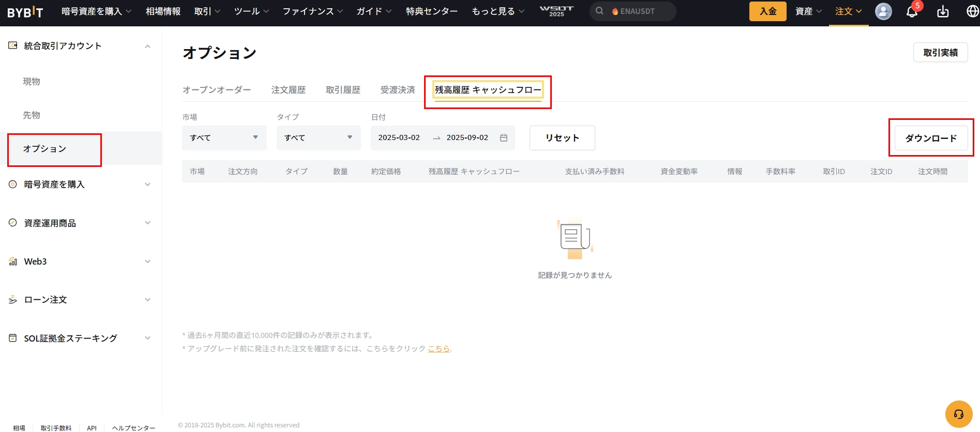Click the Bybit logo
Image resolution: width=980 pixels, height=432 pixels.
click(x=25, y=11)
